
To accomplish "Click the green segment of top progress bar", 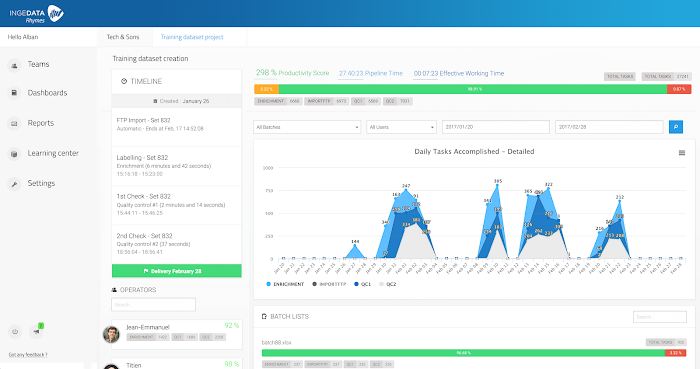I will 473,89.
